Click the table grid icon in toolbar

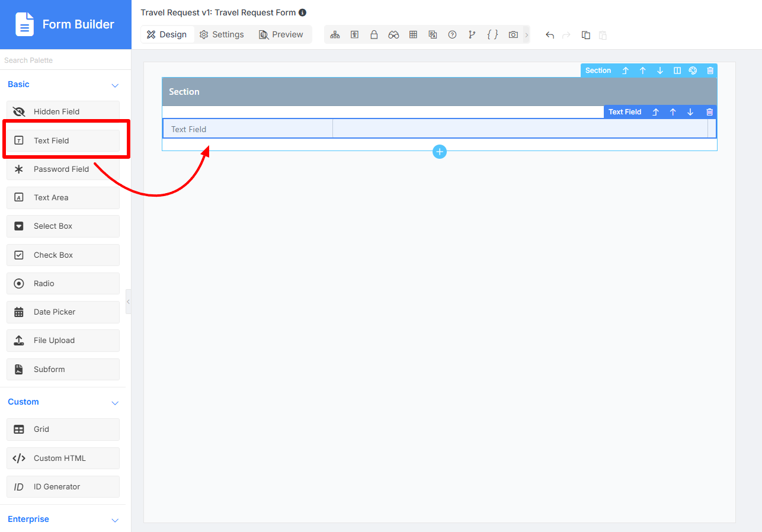413,35
